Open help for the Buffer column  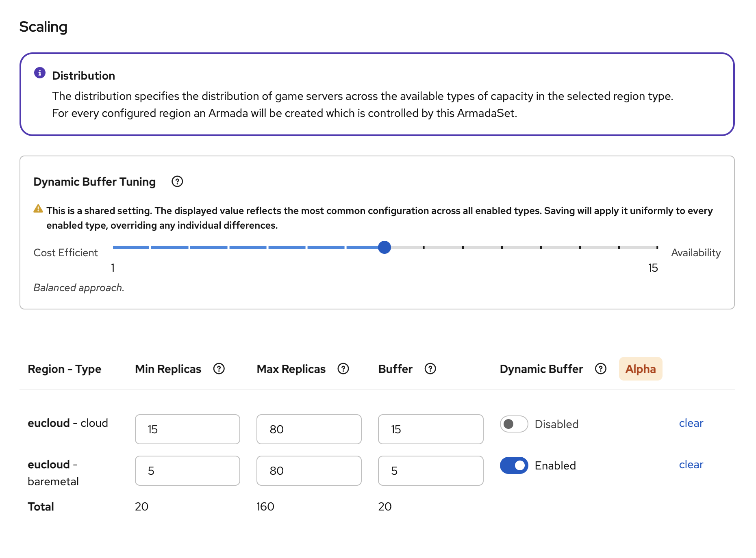point(430,369)
